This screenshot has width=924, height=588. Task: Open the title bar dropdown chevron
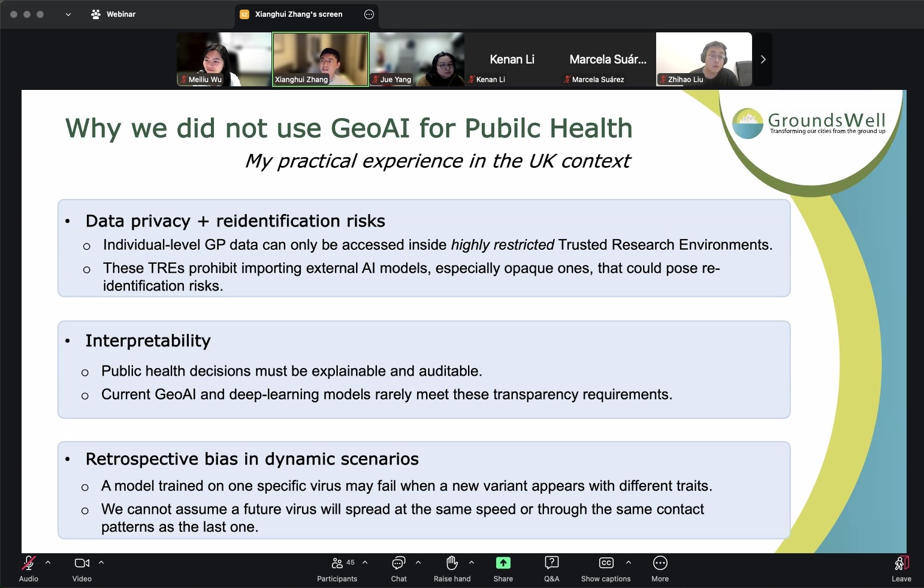(x=68, y=14)
